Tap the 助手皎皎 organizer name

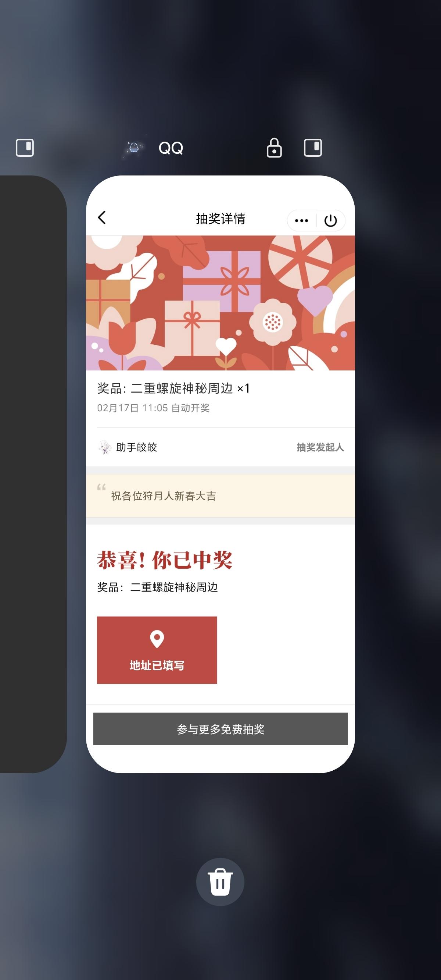[x=136, y=447]
